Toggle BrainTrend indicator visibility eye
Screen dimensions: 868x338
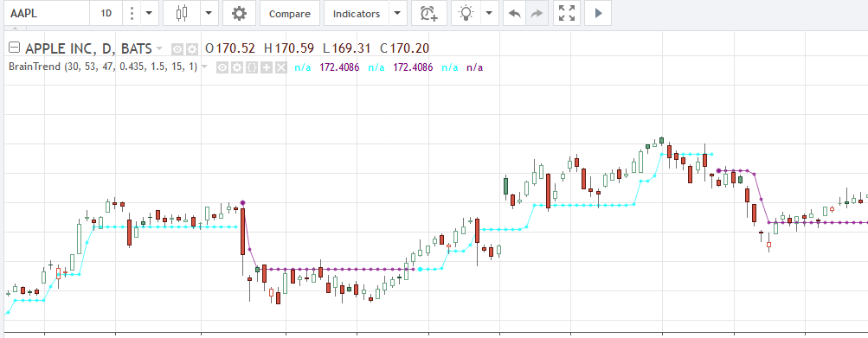[222, 67]
